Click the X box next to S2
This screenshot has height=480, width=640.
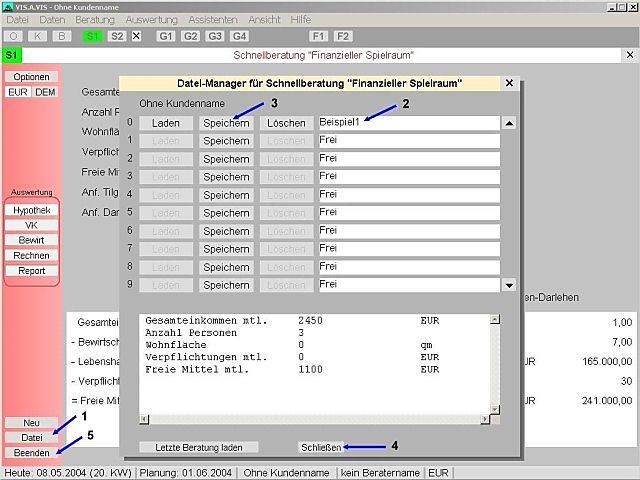(x=136, y=36)
